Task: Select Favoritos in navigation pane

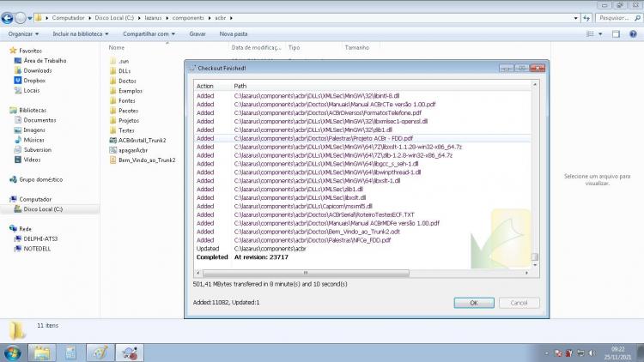Action: coord(26,51)
